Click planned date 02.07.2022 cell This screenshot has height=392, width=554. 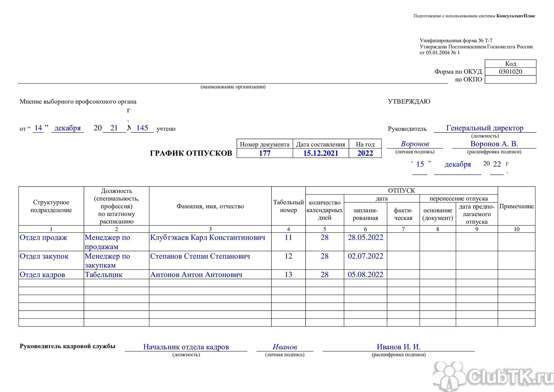365,256
